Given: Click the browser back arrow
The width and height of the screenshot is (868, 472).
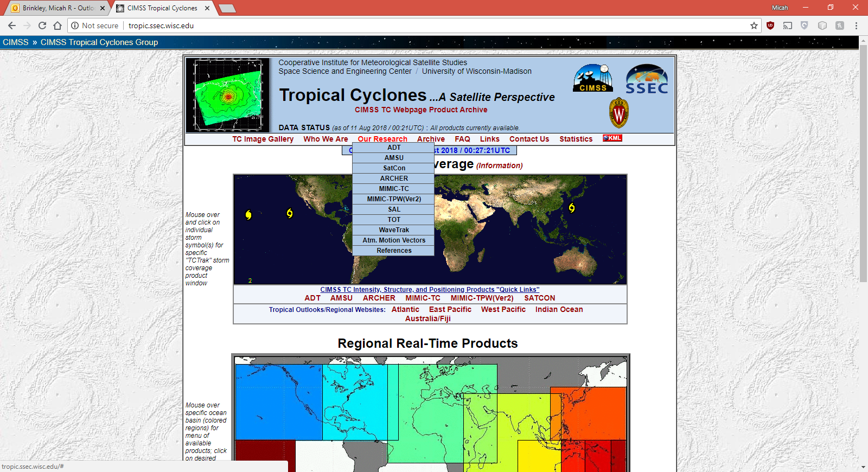Looking at the screenshot, I should (12, 25).
